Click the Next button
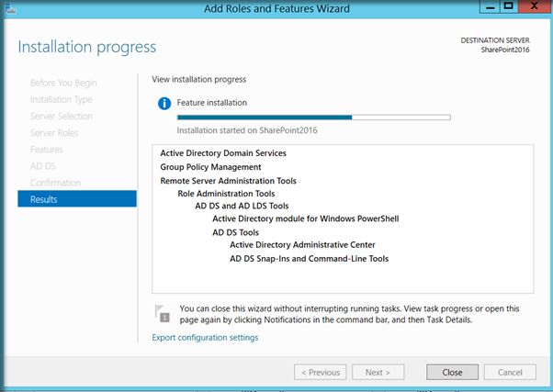553x392 pixels. pyautogui.click(x=378, y=372)
